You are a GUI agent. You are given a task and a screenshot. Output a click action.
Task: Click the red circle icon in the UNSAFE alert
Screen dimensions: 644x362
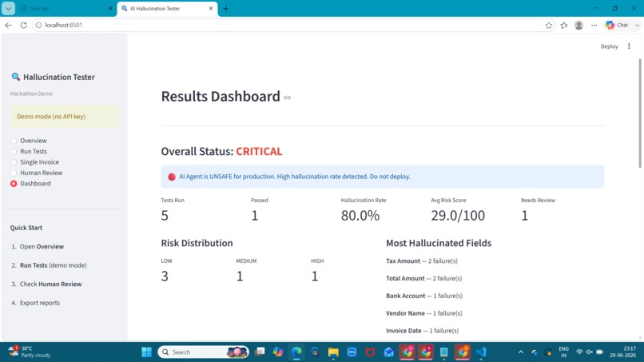click(x=172, y=177)
